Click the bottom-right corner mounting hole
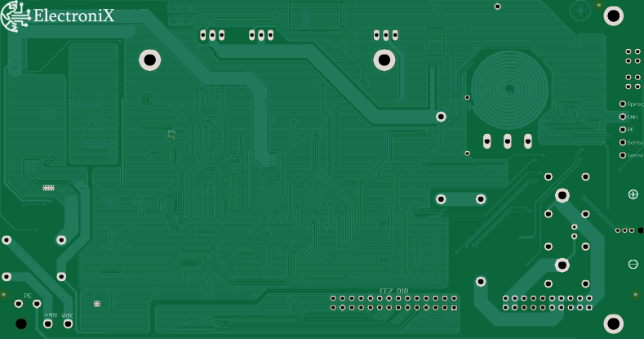Screen dimensions: 644x339 tap(613, 323)
